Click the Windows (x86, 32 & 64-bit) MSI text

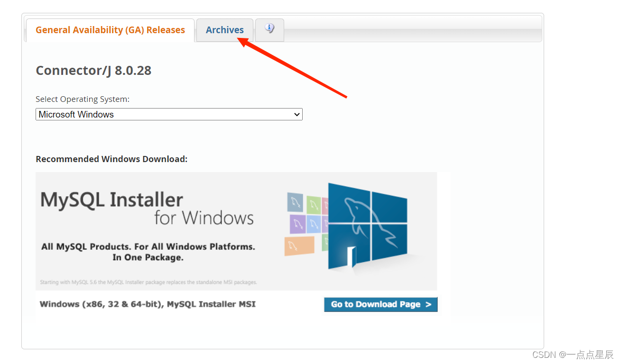click(x=148, y=304)
